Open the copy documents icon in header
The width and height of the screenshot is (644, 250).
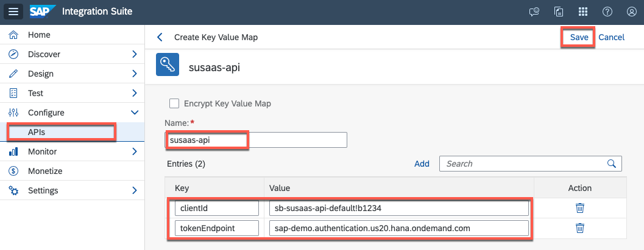558,12
